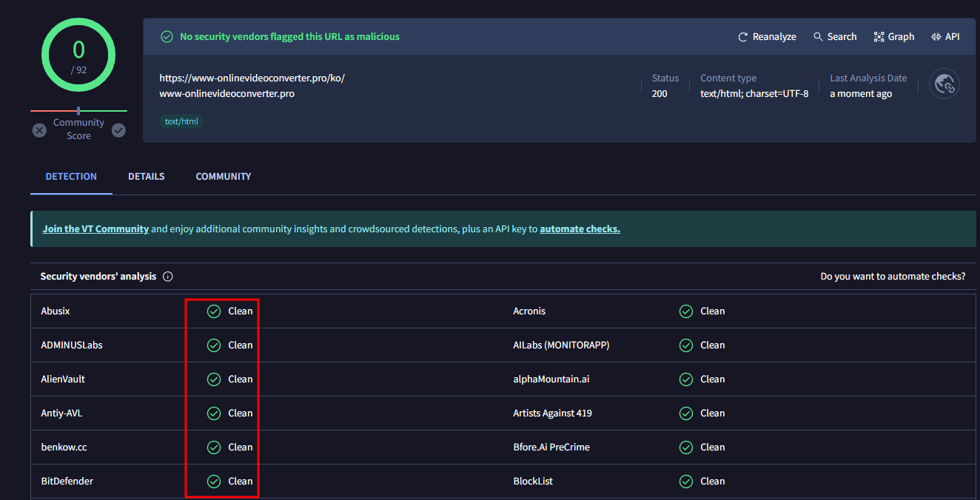Click the Clean check icon for Acronis
Screen dimensions: 980x500
tap(686, 311)
